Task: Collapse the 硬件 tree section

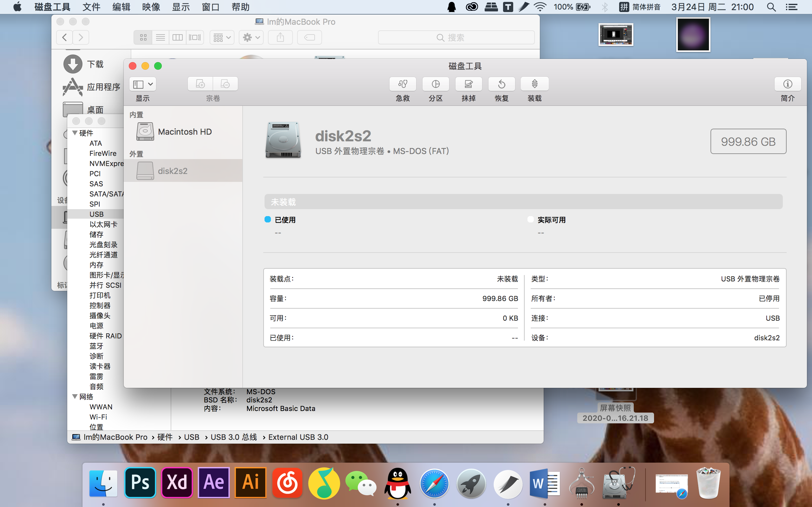Action: tap(75, 133)
